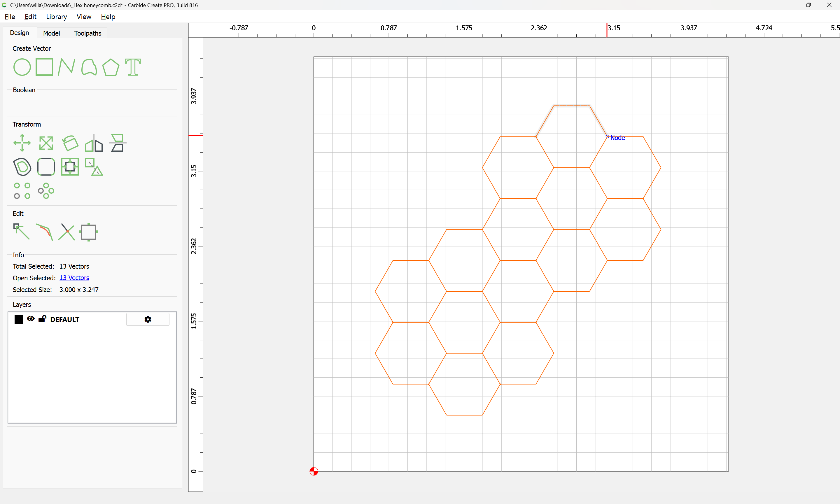Viewport: 840px width, 504px height.
Task: Open the Offset vector tool
Action: [22, 167]
